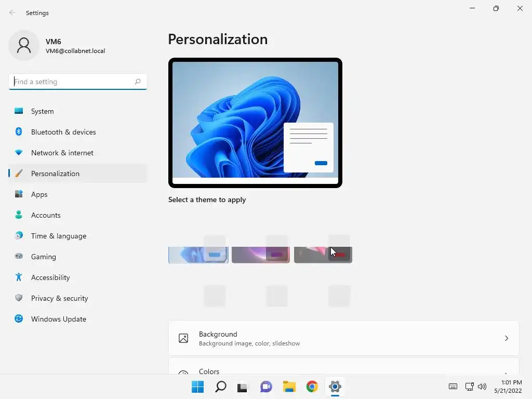Image resolution: width=532 pixels, height=399 pixels.
Task: Click the desktop preview image
Action: [255, 123]
